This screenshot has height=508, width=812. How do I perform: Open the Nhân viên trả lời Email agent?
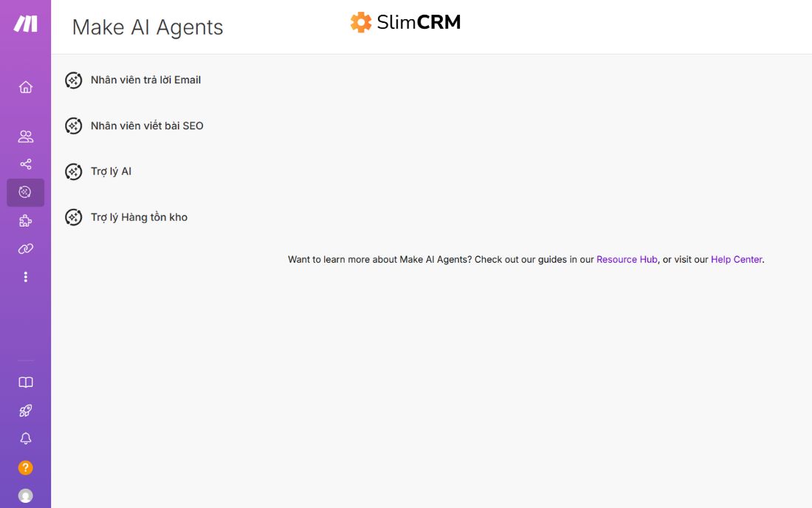coord(145,80)
